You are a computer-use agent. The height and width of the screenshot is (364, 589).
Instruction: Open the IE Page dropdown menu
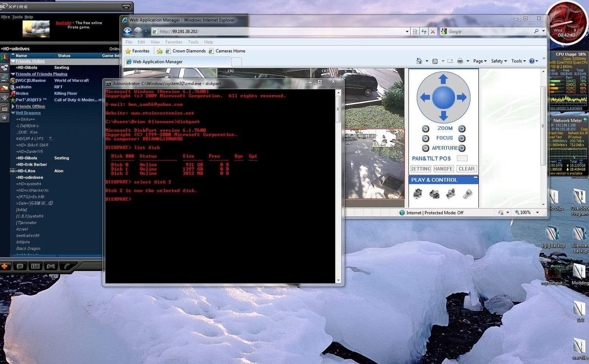(x=480, y=61)
